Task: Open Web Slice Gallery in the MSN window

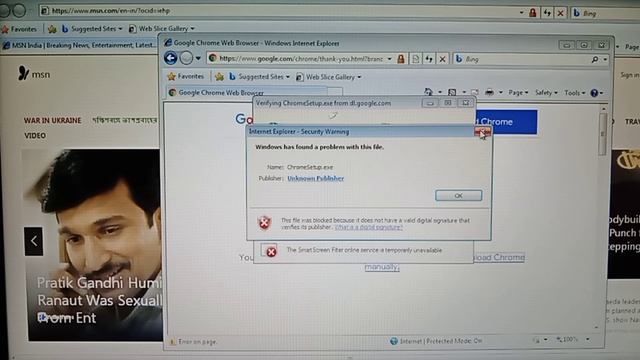Action: coord(162,29)
